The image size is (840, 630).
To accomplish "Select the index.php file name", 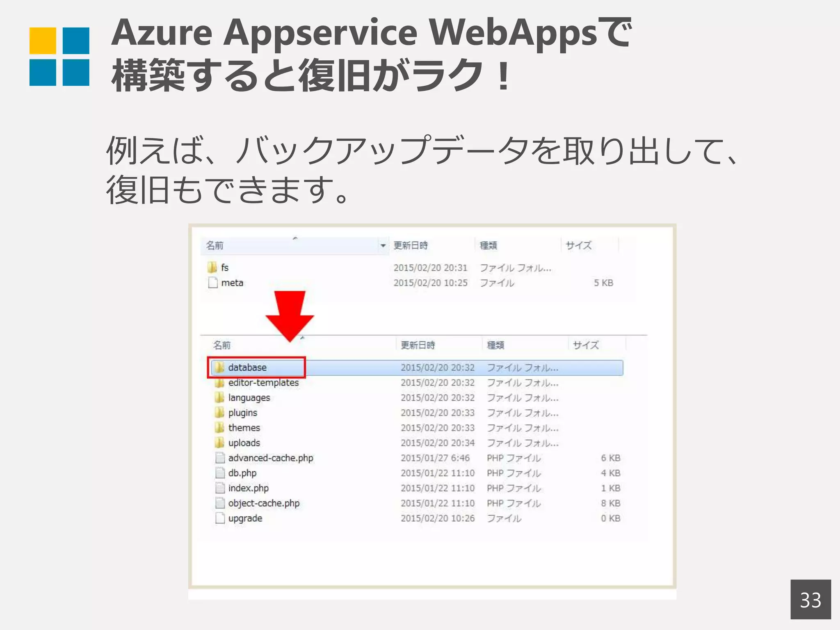I will [x=248, y=488].
